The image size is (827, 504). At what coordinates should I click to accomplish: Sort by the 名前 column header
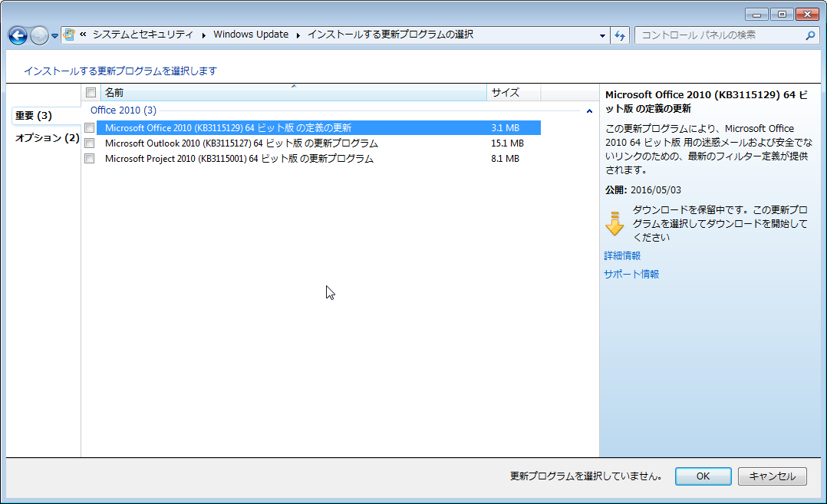[293, 93]
